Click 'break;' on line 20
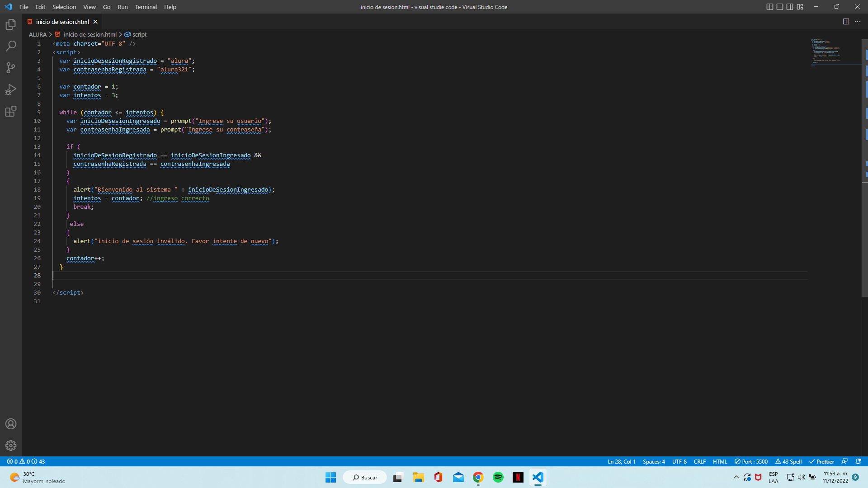 pyautogui.click(x=84, y=206)
